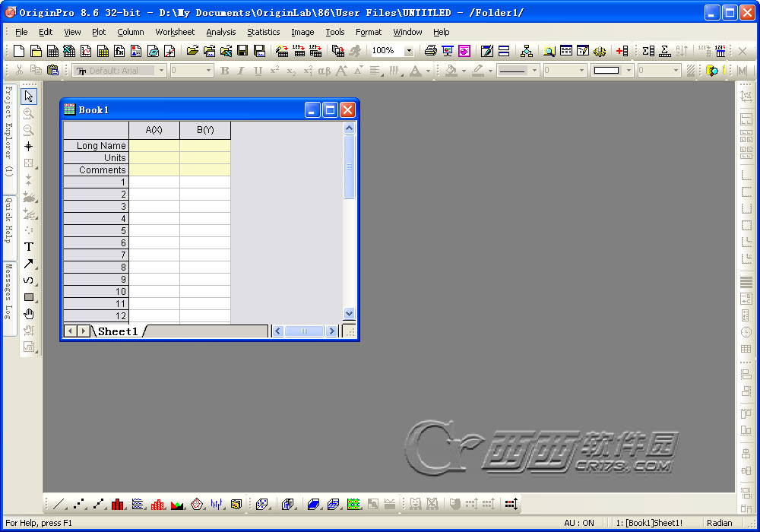Show the Quick Help side panel
This screenshot has height=532, width=760.
click(9, 222)
